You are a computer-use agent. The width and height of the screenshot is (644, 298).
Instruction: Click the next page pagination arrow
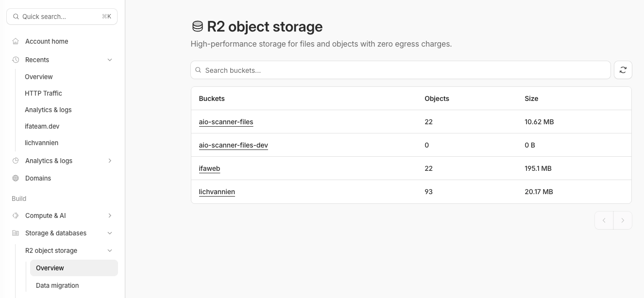[623, 220]
